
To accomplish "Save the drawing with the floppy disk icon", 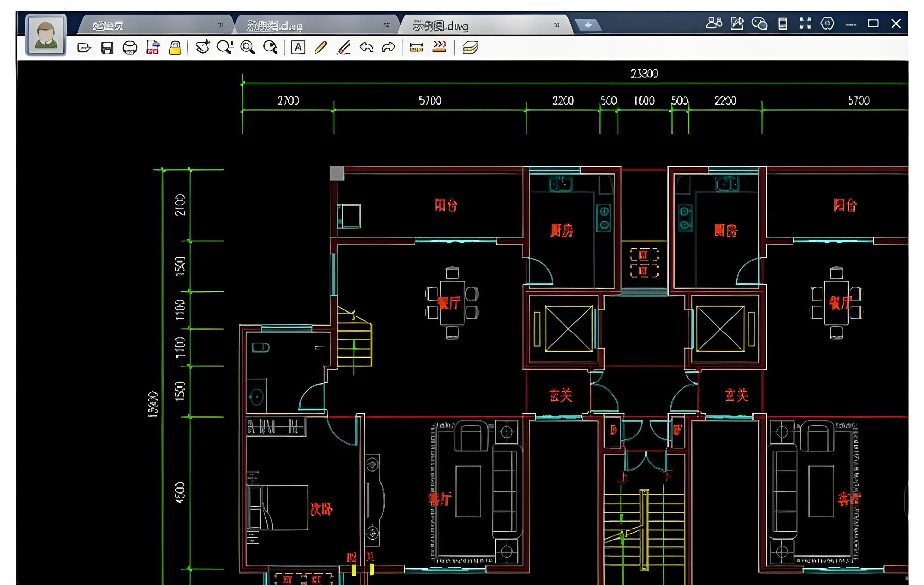I will [107, 48].
